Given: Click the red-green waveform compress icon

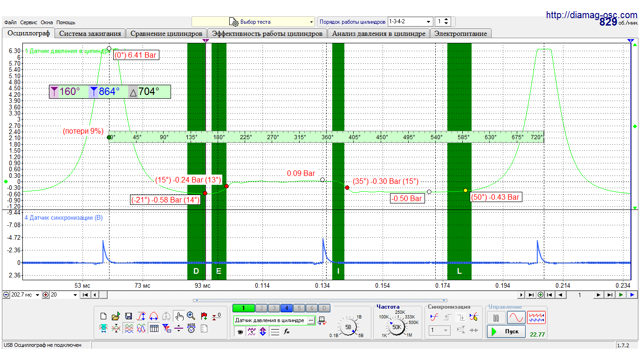Looking at the screenshot, I should point(116,329).
